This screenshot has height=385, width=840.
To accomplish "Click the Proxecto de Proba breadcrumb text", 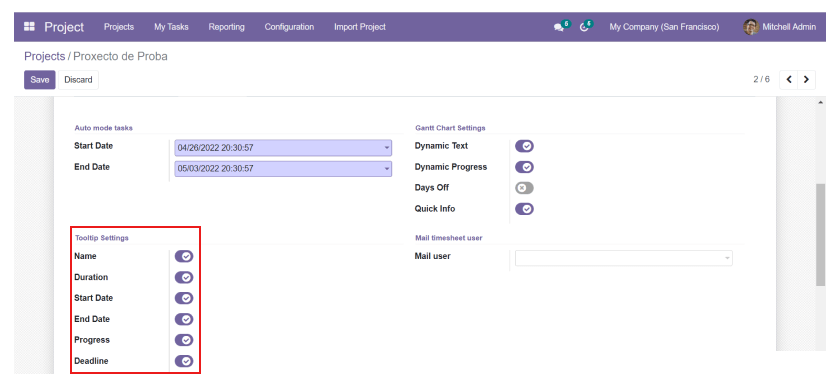I will click(x=121, y=56).
